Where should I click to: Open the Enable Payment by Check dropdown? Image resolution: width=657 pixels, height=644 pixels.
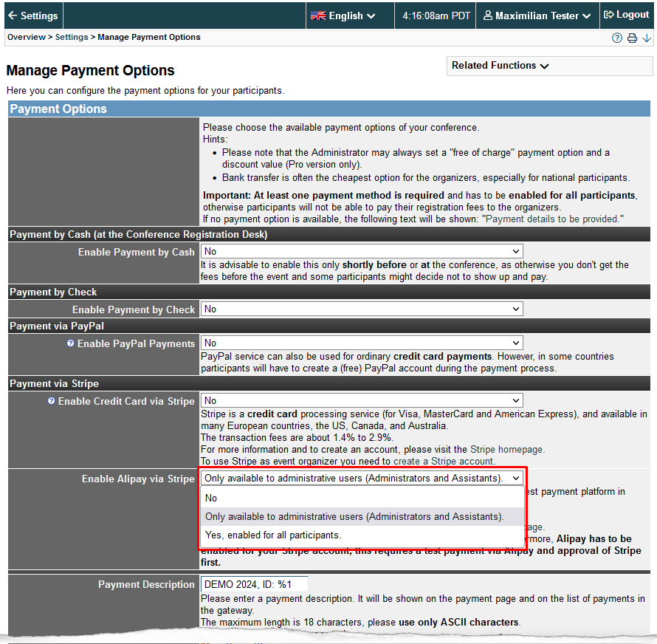point(362,309)
